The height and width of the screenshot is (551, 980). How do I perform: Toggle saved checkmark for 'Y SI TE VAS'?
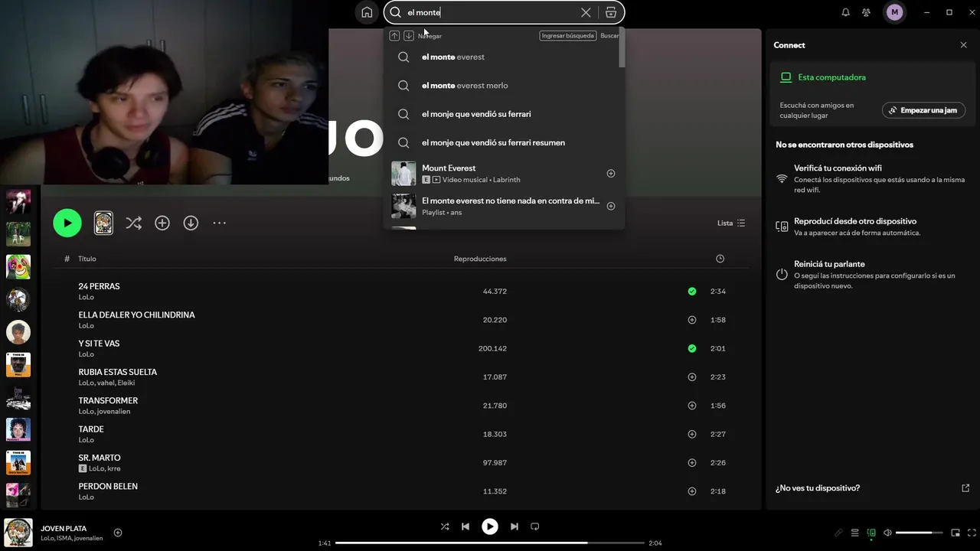pos(692,348)
